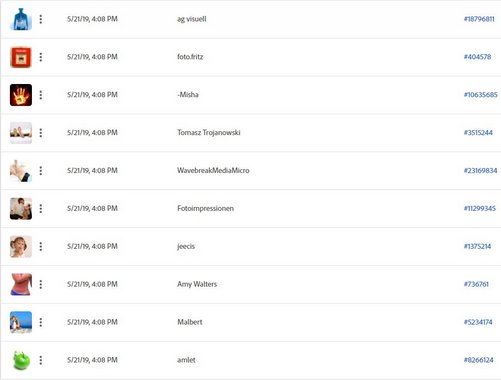
Task: Select the blue human body thumbnail
Action: tap(21, 19)
